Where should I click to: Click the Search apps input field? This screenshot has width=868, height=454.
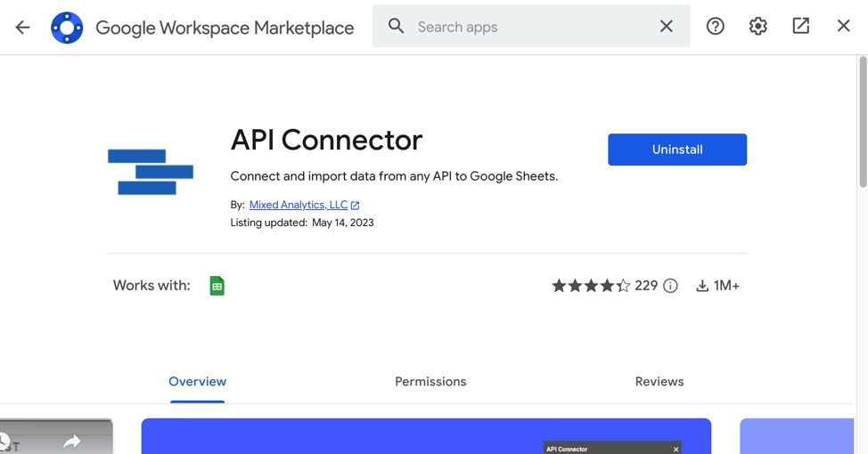(x=531, y=26)
